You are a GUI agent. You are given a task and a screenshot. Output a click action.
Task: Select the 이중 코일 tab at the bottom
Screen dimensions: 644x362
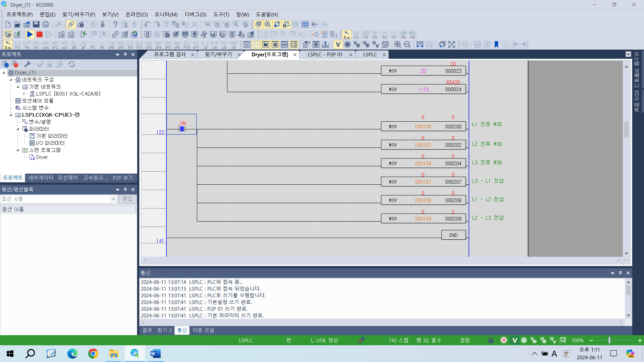pos(203,330)
